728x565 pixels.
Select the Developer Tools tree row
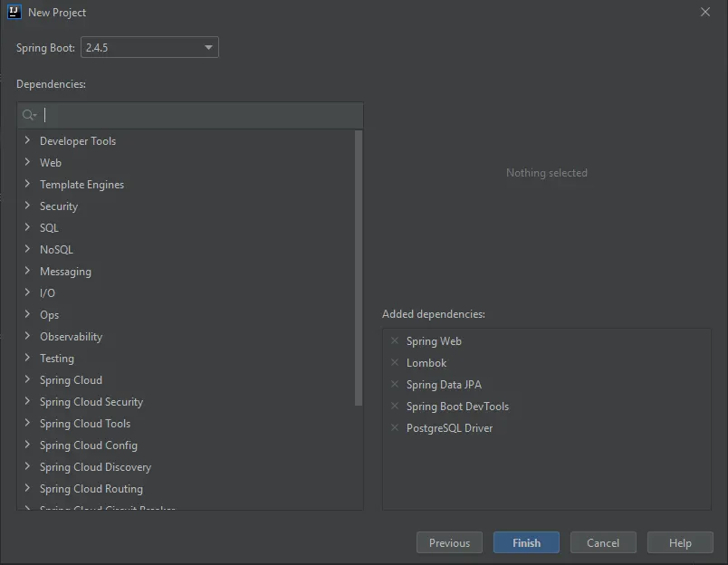187,140
